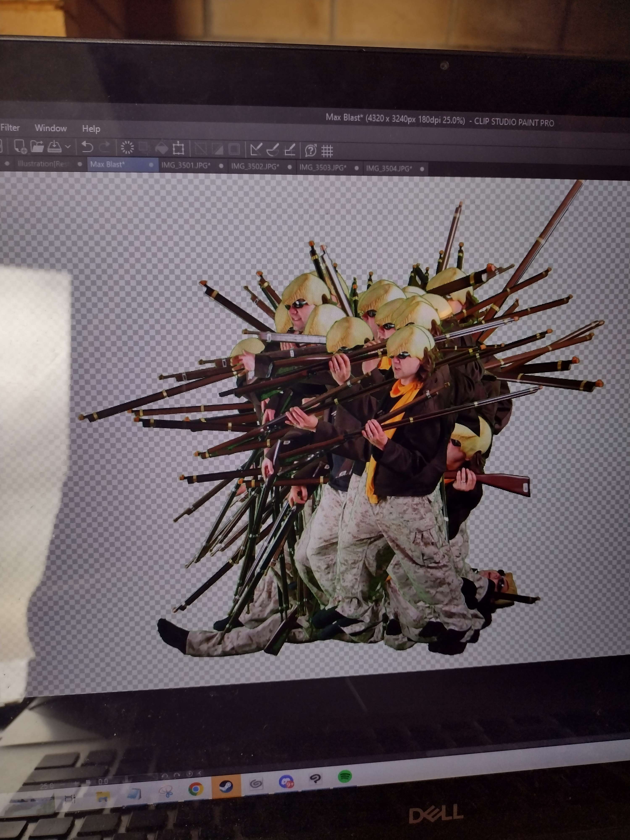Close the IMG_3501.JPG* tab
Image resolution: width=630 pixels, height=840 pixels.
[221, 166]
